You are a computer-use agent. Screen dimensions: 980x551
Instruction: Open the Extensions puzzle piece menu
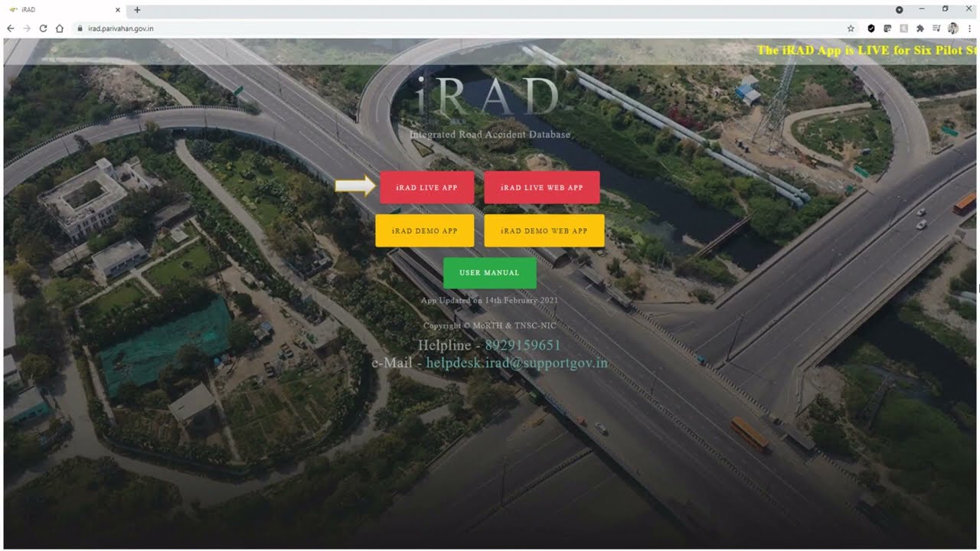click(x=920, y=28)
